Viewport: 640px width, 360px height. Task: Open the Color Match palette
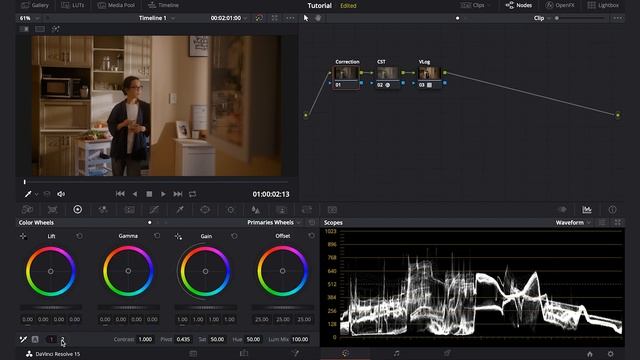click(x=52, y=209)
